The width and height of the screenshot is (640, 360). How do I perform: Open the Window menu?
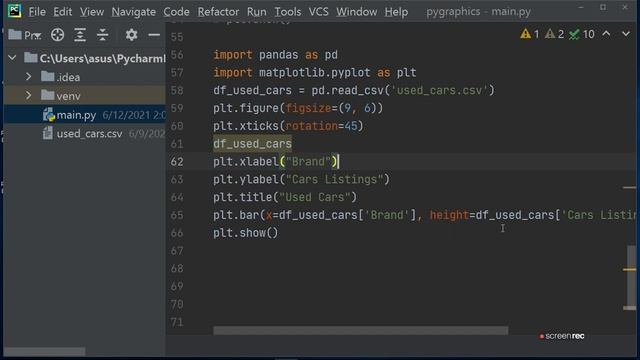click(356, 12)
